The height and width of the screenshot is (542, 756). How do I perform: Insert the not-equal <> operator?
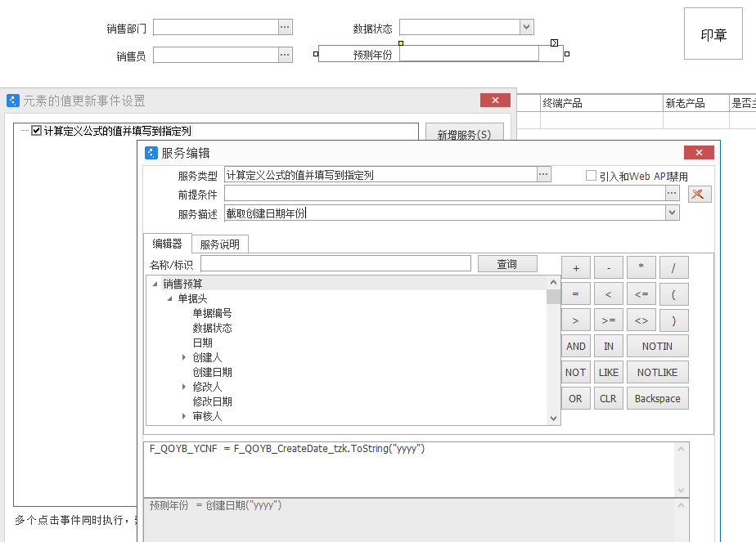click(641, 320)
